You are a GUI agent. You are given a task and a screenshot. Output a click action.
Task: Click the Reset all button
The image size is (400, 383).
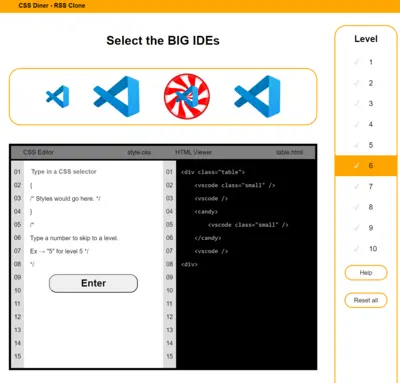pos(366,300)
